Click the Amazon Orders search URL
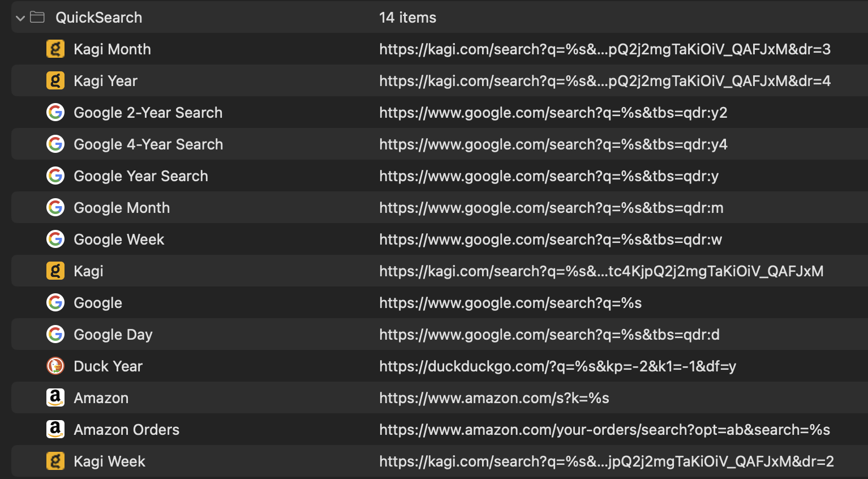Screen dimensions: 868x479 tap(604, 430)
